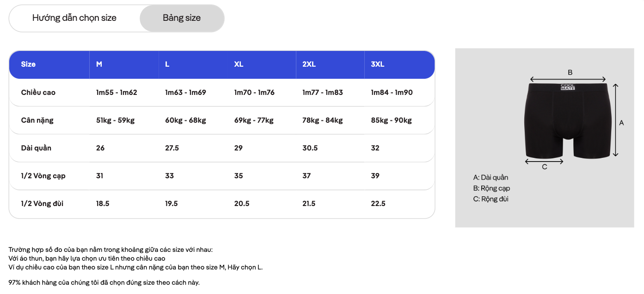Image resolution: width=644 pixels, height=294 pixels.
Task: Click the B: Rộng cạp legend text
Action: coord(491,188)
